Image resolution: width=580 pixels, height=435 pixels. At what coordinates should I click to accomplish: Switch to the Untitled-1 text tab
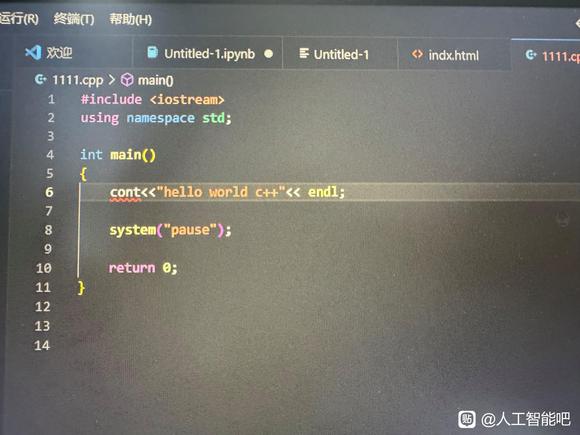pos(341,55)
